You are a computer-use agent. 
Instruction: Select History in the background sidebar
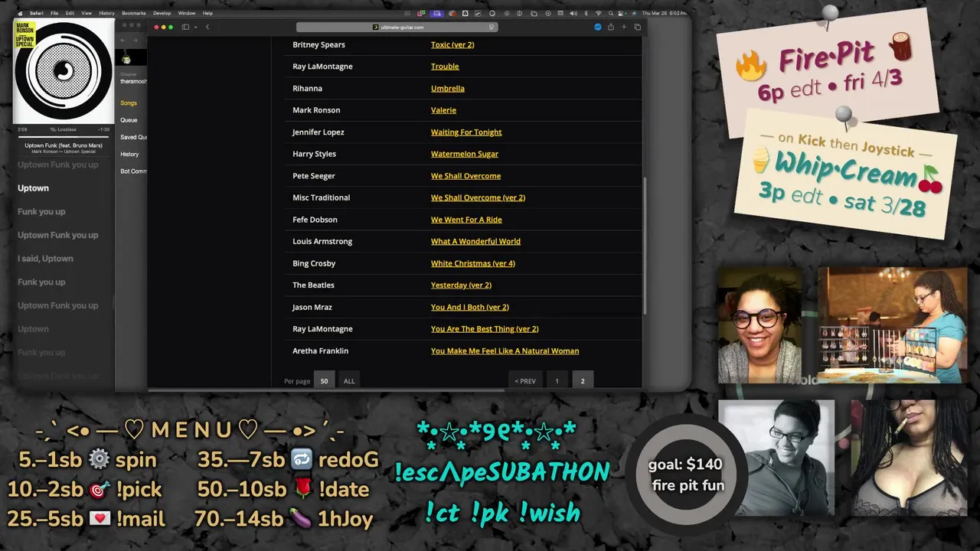point(129,155)
